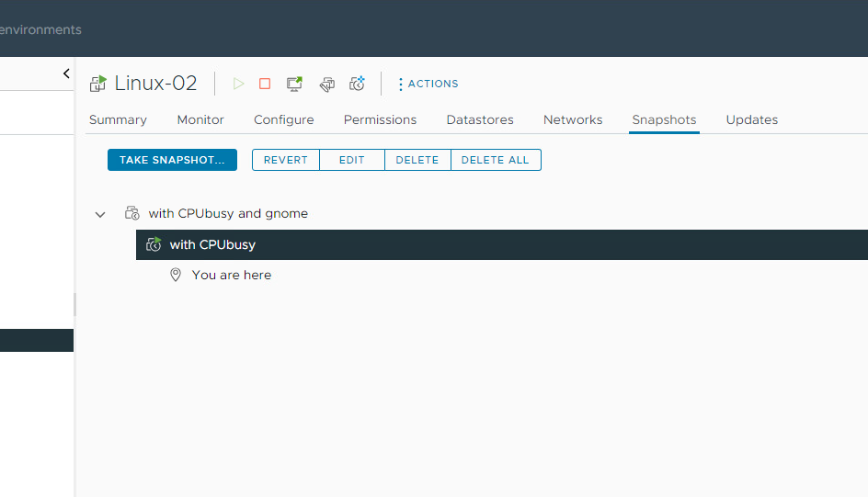Take a snapshot via the toolbar snapshot icon
Viewport: 868px width, 497px height.
357,84
